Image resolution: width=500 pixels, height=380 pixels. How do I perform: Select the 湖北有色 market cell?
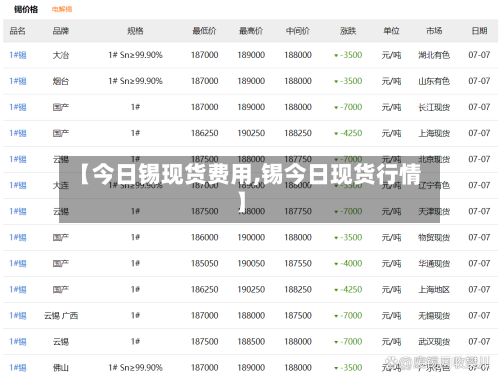[x=434, y=55]
